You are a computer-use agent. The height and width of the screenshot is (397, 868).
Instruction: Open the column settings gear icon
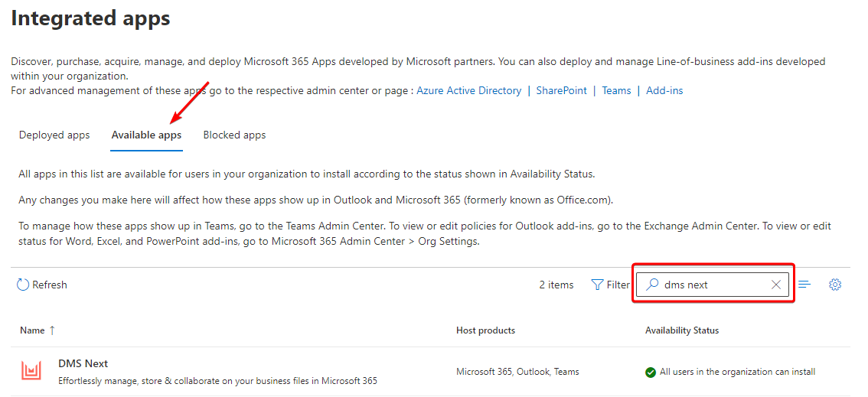click(x=835, y=285)
